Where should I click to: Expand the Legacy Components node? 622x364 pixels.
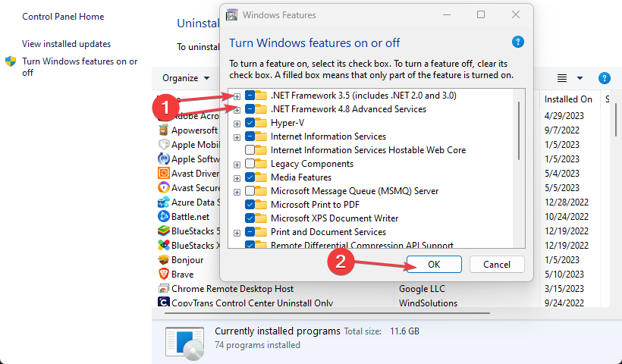[237, 165]
